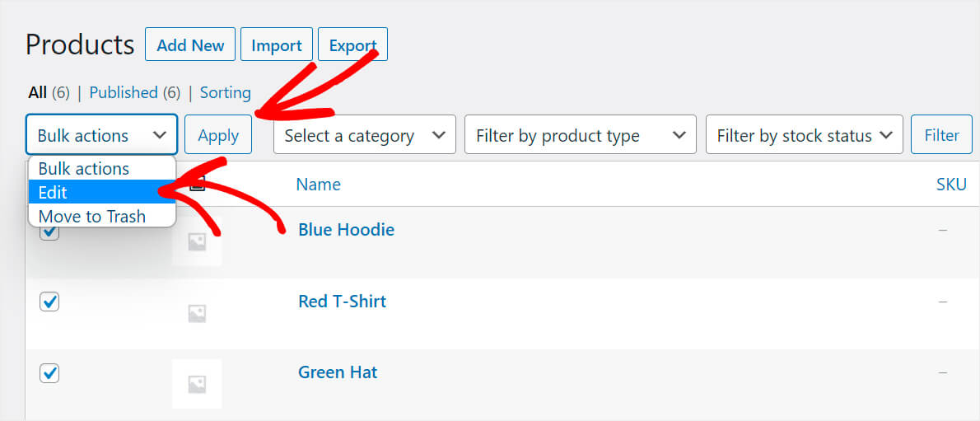The width and height of the screenshot is (980, 421).
Task: Open the Bulk actions dropdown
Action: click(101, 135)
